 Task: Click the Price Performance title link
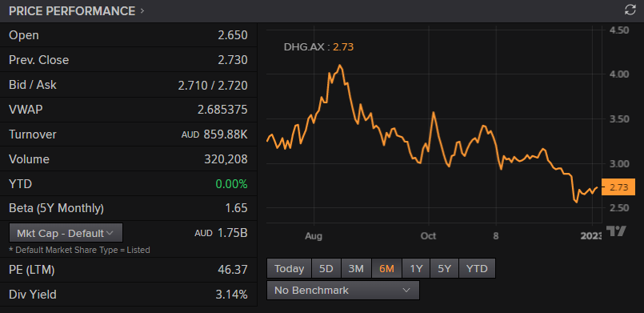point(72,11)
